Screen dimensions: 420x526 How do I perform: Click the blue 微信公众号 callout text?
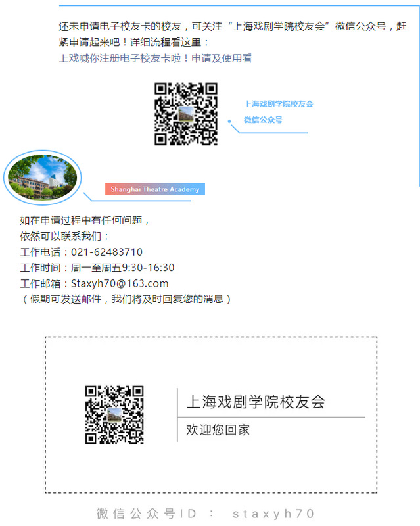(263, 120)
